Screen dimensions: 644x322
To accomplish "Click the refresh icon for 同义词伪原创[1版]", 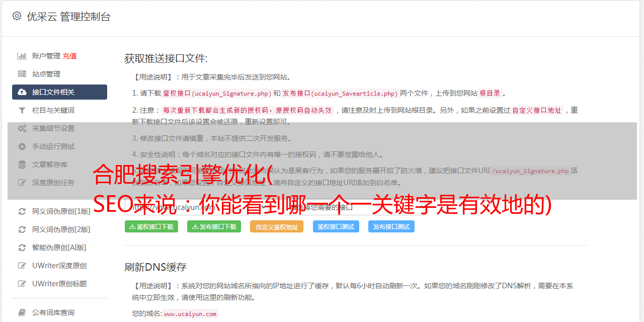I will tap(22, 211).
